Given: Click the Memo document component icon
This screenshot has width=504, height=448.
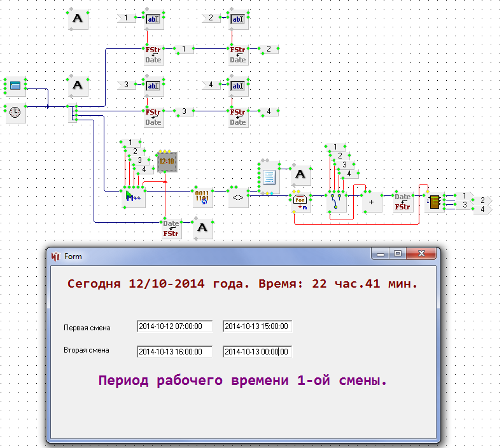Looking at the screenshot, I should (x=268, y=175).
